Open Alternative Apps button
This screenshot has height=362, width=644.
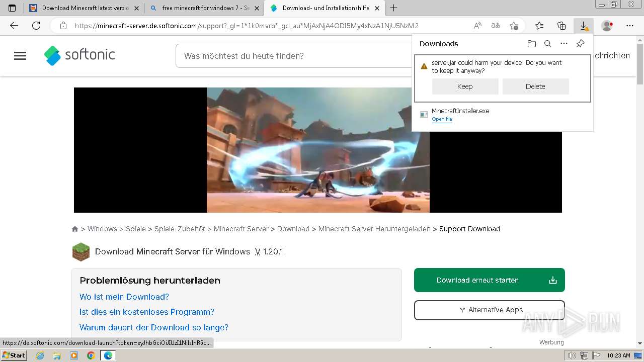490,310
